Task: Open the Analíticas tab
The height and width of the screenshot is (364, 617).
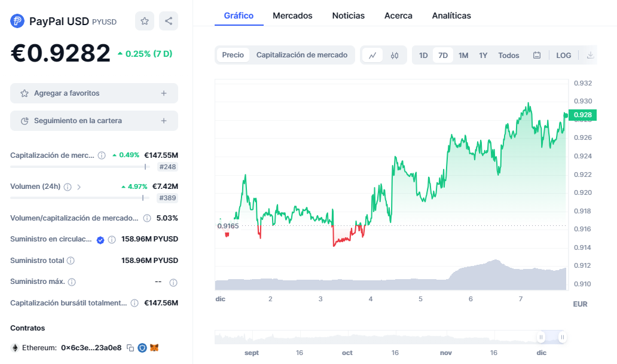Action: 451,16
